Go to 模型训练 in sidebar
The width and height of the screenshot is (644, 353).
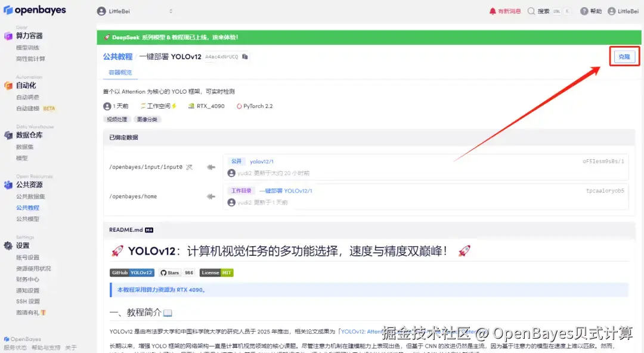pyautogui.click(x=27, y=48)
